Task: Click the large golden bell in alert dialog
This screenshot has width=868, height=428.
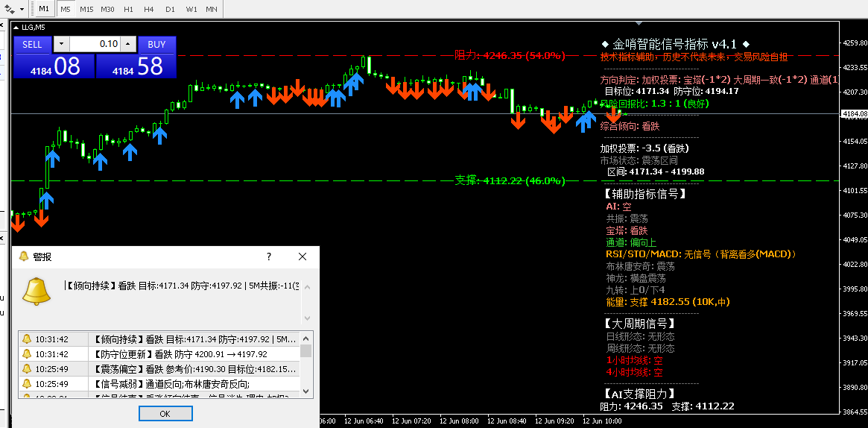Action: click(x=37, y=292)
